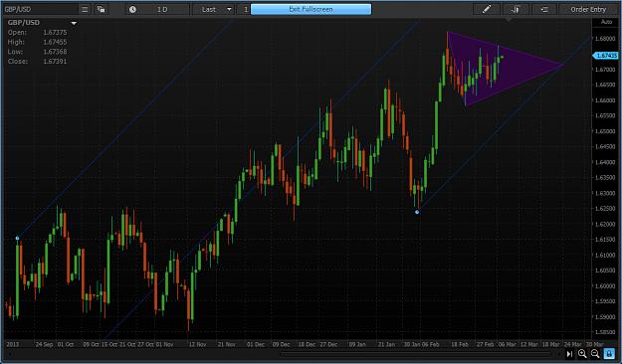This screenshot has width=622, height=364.
Task: Click the Open value 1.67375
Action: 55,32
